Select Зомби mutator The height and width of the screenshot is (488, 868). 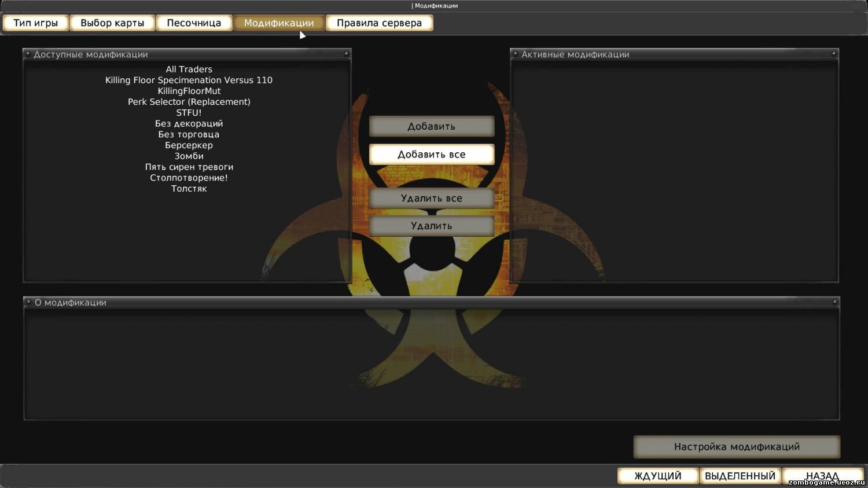[x=189, y=156]
